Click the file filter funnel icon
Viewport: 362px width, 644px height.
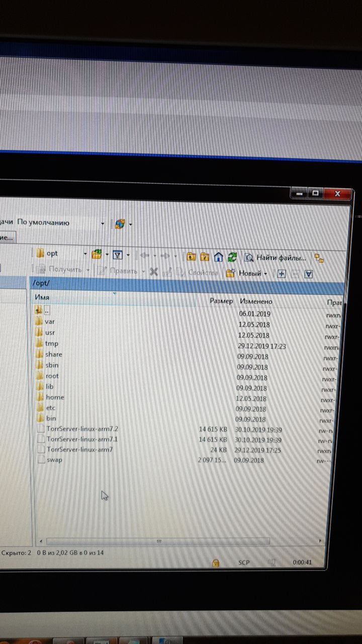117,255
